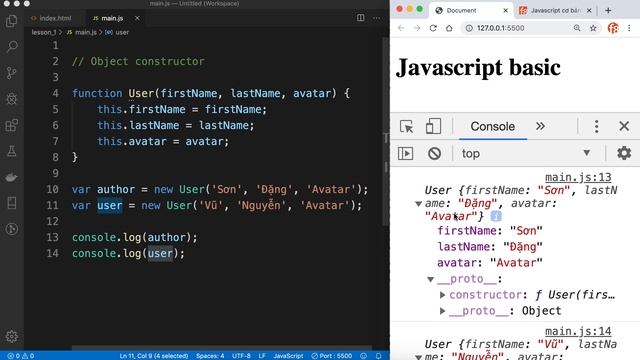The height and width of the screenshot is (360, 640).
Task: Click the feedback smiley in status bar
Action: click(x=363, y=356)
